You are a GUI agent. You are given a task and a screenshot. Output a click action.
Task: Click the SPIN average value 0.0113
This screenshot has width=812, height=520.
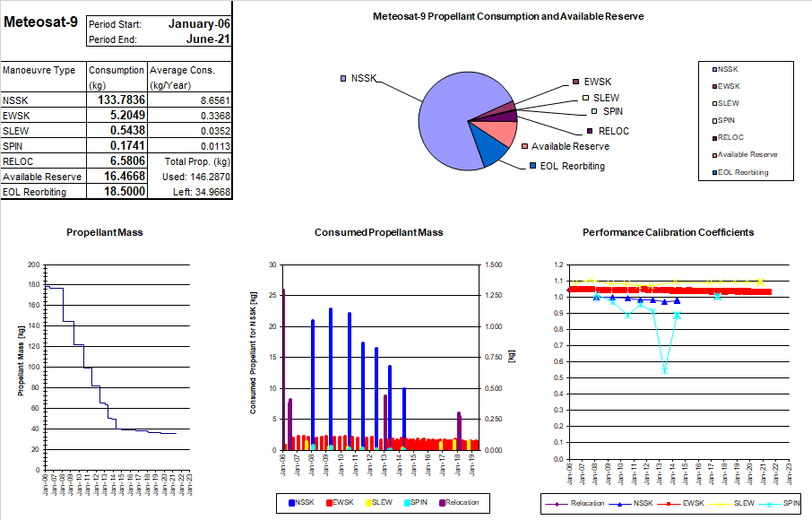coord(215,146)
